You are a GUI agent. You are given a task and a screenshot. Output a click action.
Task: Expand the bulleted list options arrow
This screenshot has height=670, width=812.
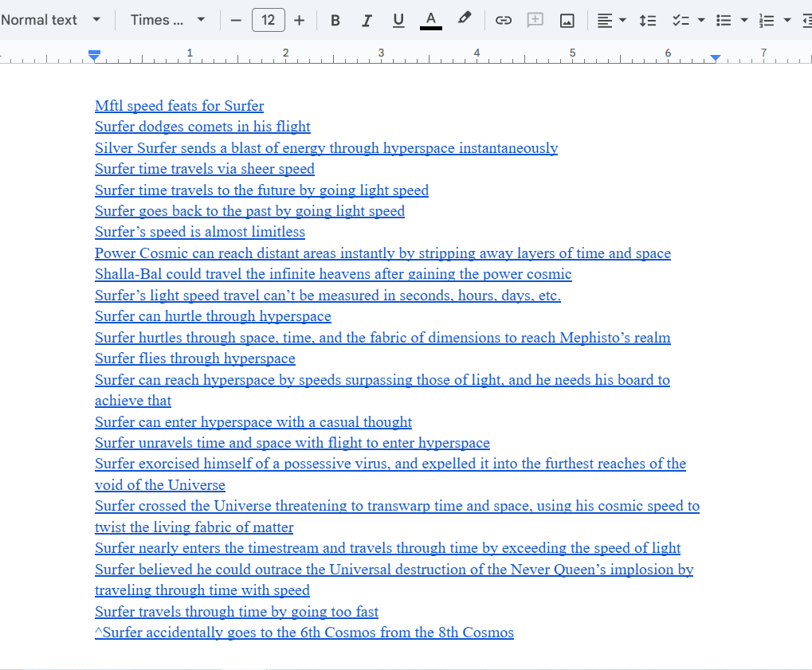744,20
